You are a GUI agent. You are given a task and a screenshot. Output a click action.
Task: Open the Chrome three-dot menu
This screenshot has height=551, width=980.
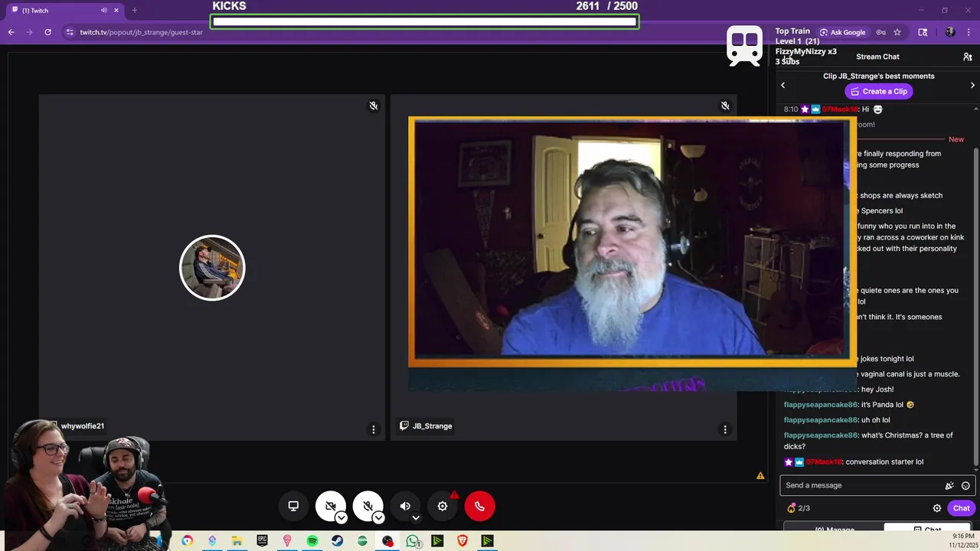tap(969, 32)
